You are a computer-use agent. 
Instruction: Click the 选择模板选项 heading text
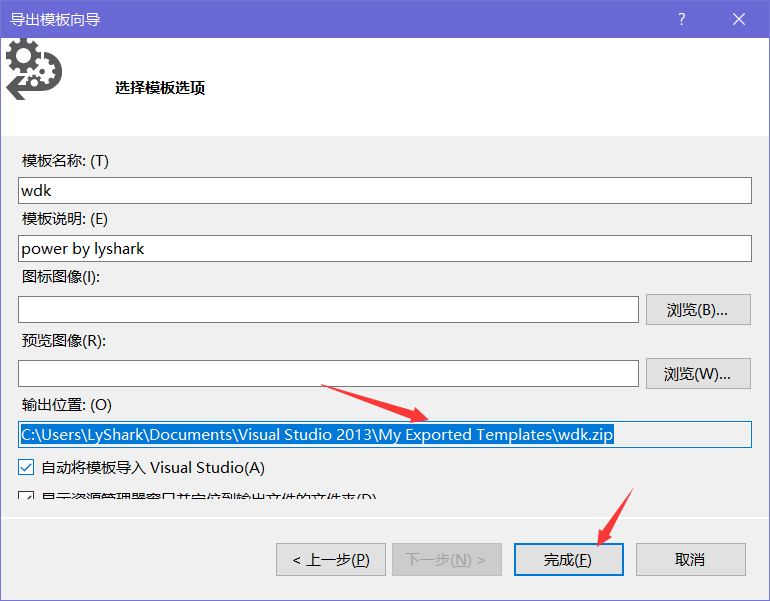point(160,88)
